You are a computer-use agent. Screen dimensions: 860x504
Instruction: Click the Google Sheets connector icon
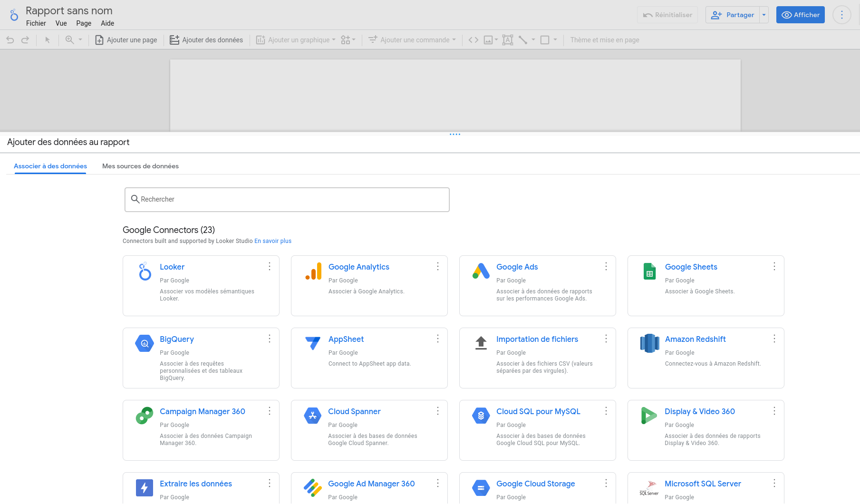(649, 271)
